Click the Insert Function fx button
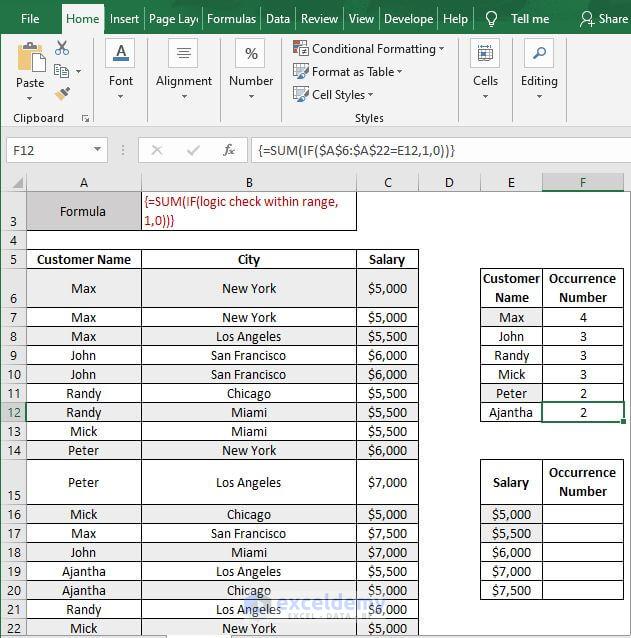 [229, 151]
